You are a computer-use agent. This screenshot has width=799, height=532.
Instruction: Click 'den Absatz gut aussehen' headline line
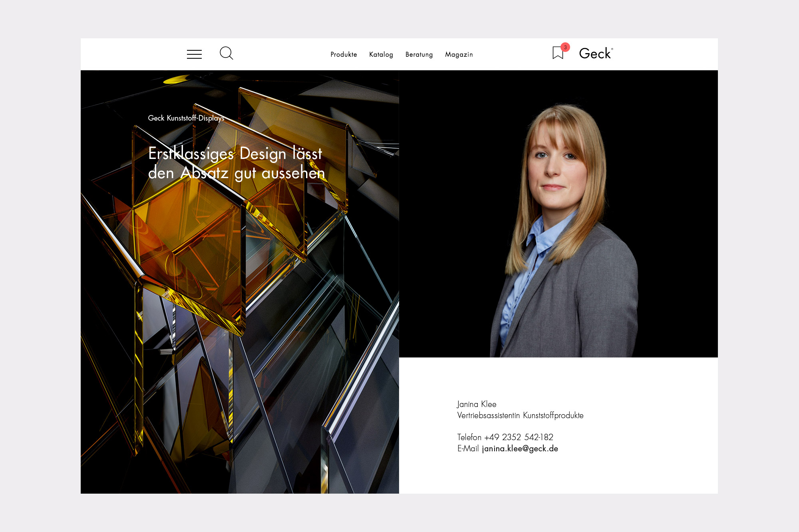click(237, 173)
